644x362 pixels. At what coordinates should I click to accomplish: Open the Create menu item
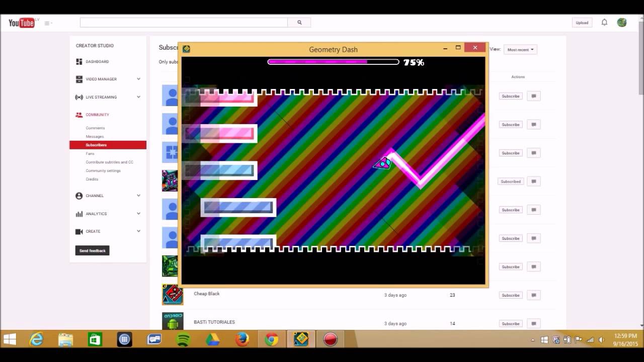[x=93, y=231]
